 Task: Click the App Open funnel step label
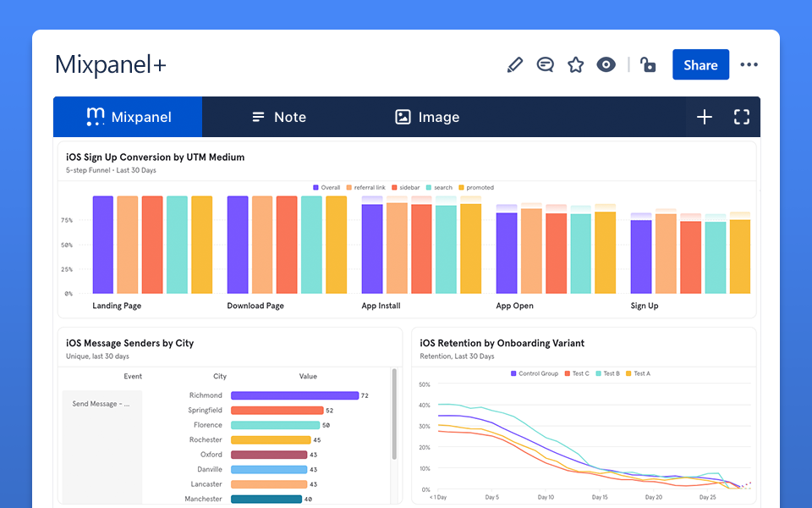pyautogui.click(x=514, y=306)
